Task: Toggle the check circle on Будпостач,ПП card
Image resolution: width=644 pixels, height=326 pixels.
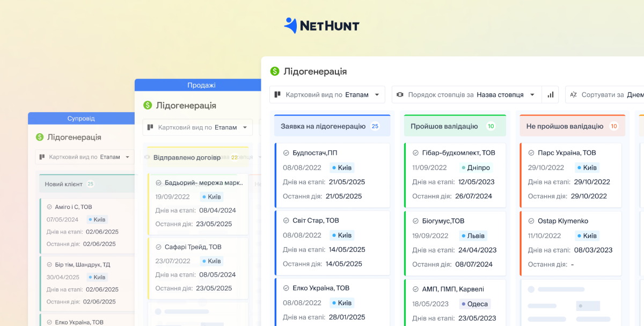Action: coord(286,153)
